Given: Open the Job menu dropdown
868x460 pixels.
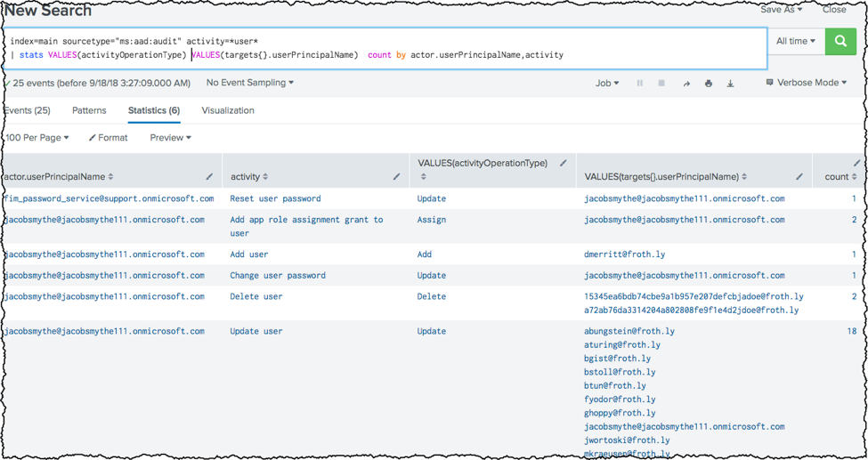Looking at the screenshot, I should tap(607, 83).
